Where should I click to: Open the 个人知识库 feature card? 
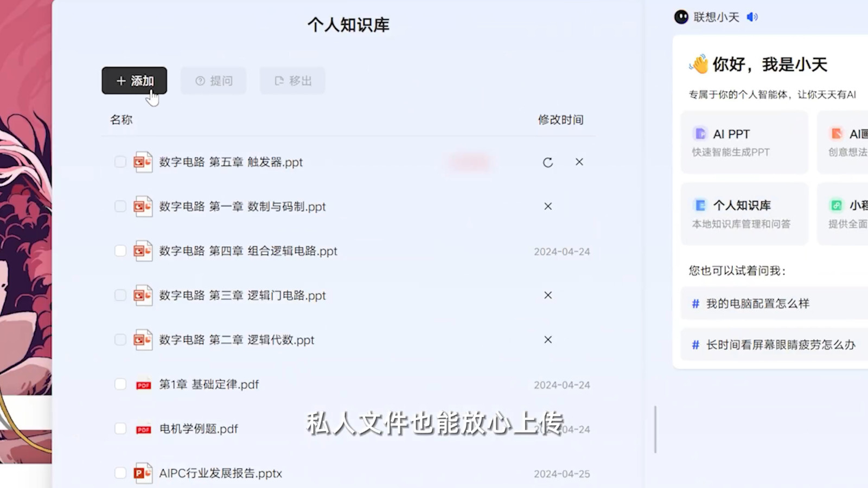tap(744, 214)
